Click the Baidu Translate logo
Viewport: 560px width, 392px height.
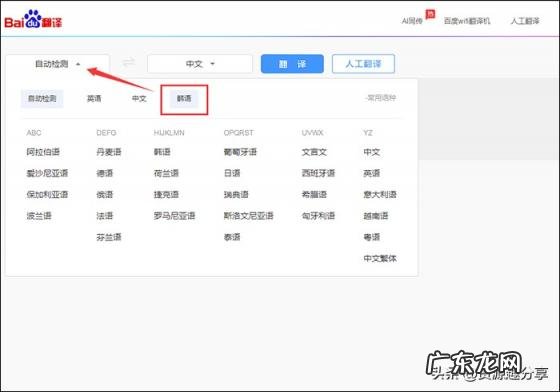coord(33,20)
